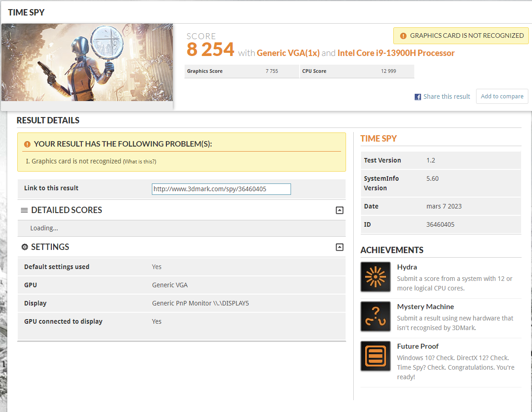This screenshot has height=412, width=532.
Task: Collapse the Settings section
Action: click(339, 247)
